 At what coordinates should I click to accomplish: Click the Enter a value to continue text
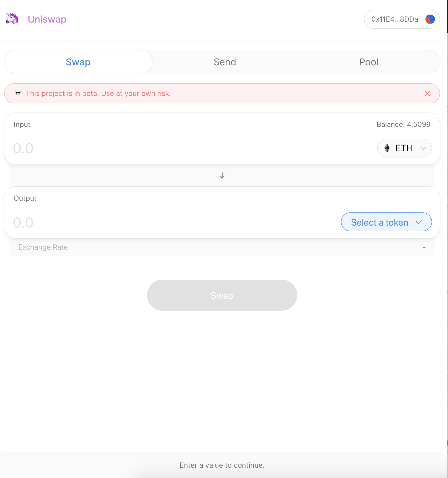coord(222,465)
